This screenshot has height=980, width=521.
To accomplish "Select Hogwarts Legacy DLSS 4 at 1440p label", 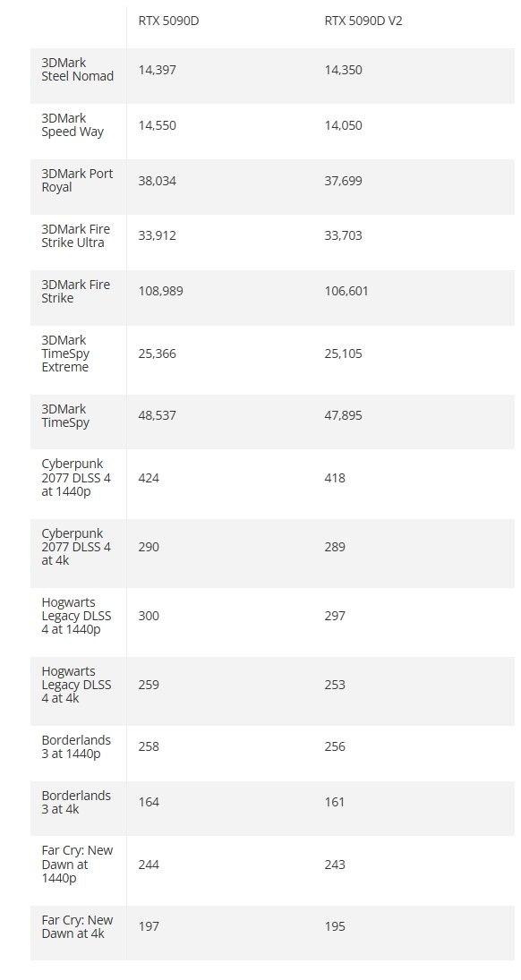I will coord(76,616).
